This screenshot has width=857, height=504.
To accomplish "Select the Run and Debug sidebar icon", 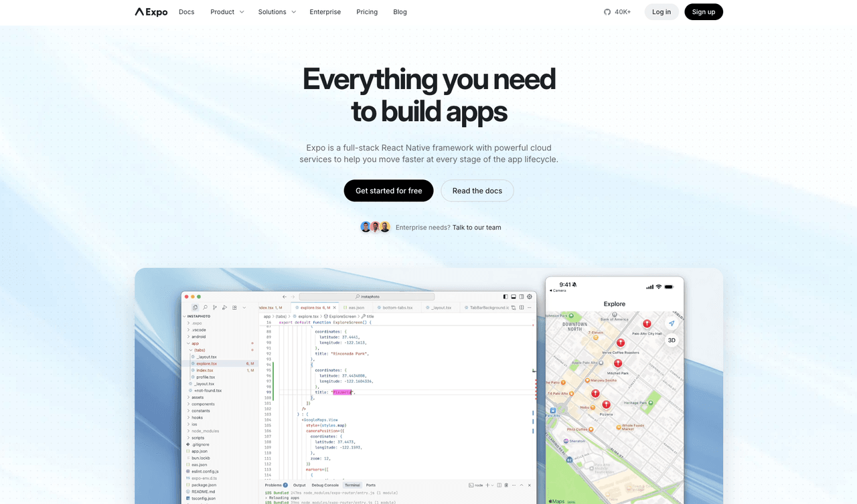I will (224, 307).
